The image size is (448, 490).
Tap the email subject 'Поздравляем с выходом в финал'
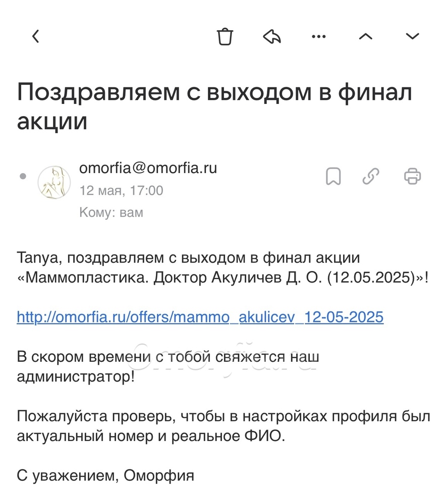click(214, 106)
